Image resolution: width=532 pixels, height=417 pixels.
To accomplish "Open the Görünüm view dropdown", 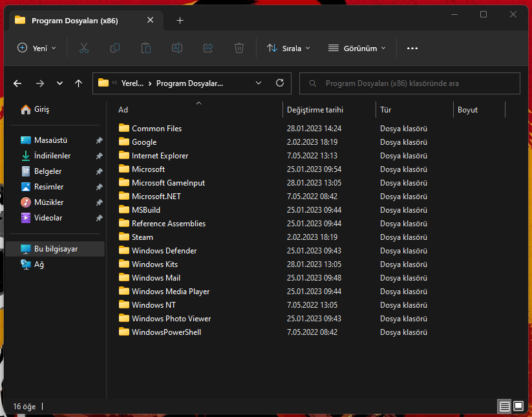I will [357, 48].
